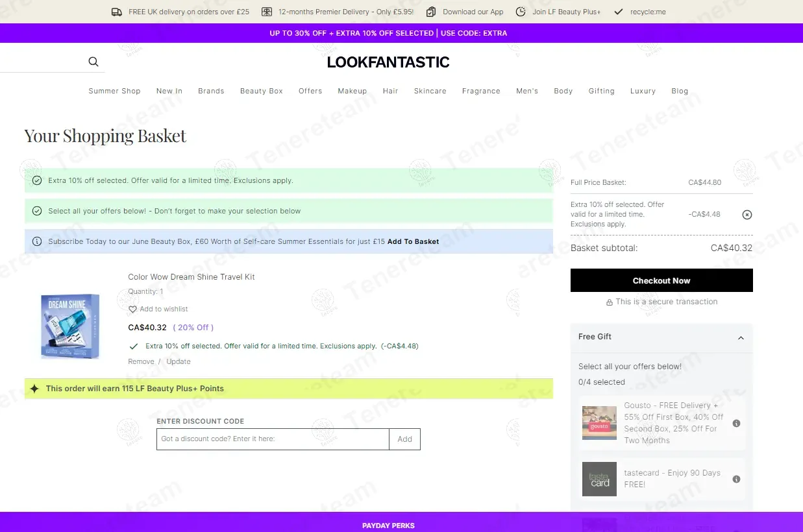Remove the extra 10% off discount
The image size is (803, 532).
tap(747, 215)
